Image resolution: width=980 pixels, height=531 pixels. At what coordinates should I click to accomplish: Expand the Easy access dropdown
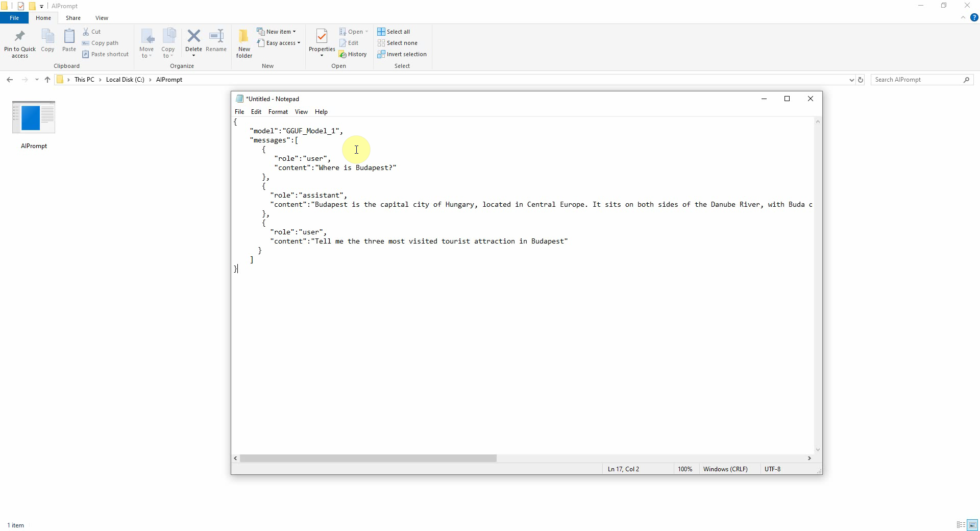(x=299, y=43)
